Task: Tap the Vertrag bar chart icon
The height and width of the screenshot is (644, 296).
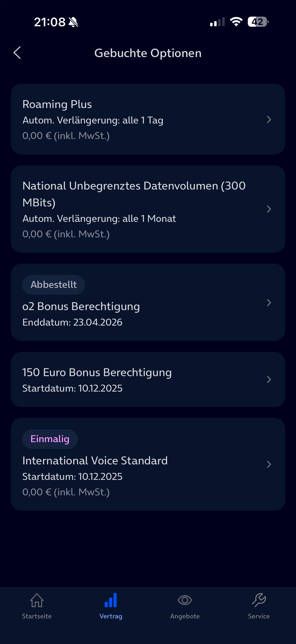Action: coord(111,600)
